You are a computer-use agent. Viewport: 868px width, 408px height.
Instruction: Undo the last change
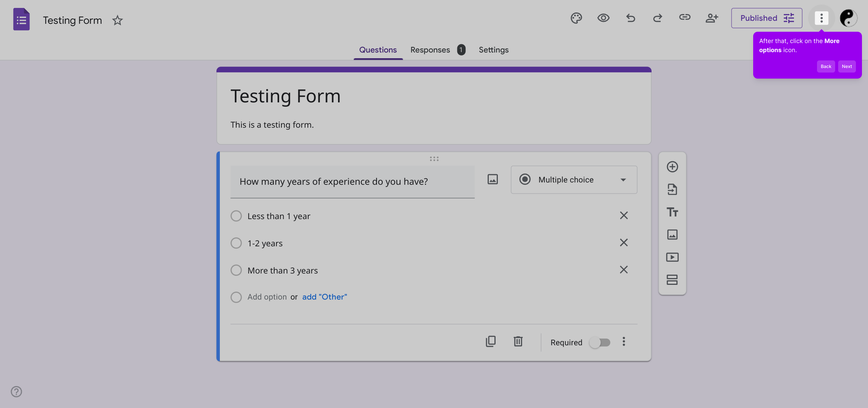(x=630, y=18)
